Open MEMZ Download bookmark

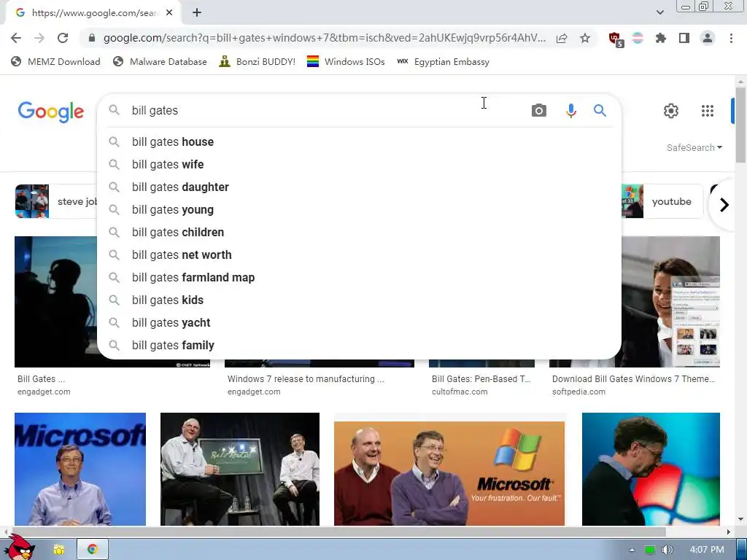click(x=55, y=61)
